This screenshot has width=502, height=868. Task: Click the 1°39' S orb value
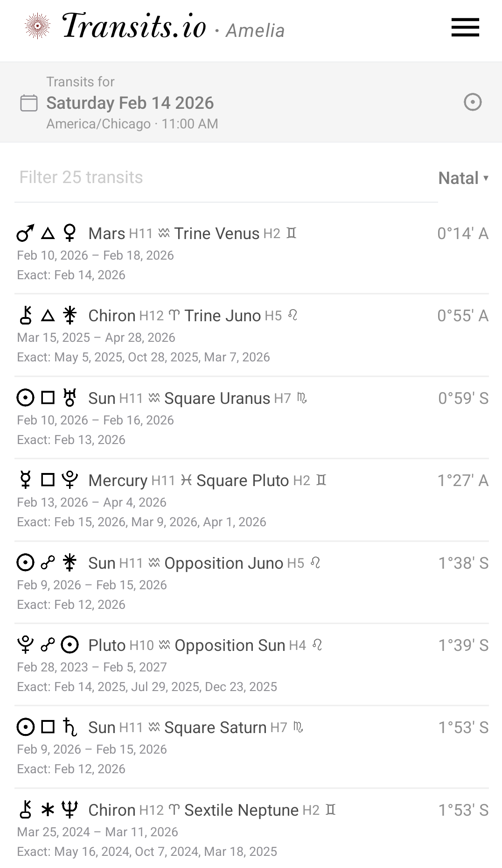463,645
